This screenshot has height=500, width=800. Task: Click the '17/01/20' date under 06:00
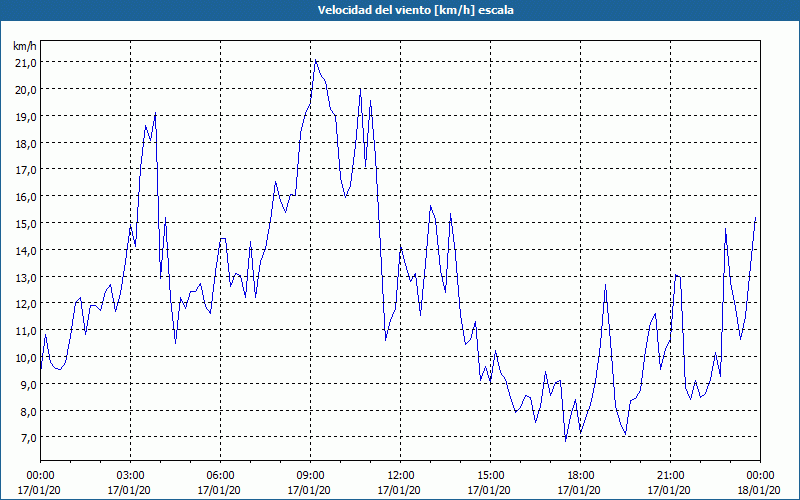click(220, 490)
